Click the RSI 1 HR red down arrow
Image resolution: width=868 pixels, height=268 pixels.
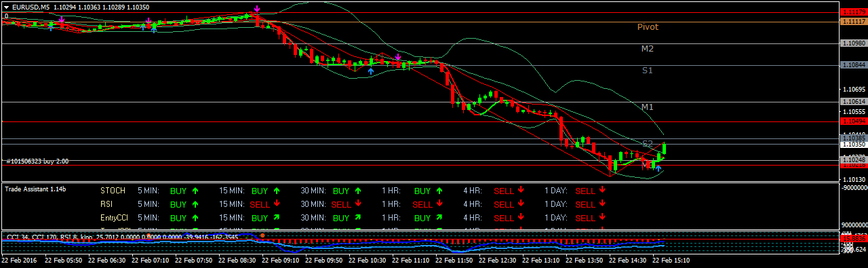[x=439, y=204]
